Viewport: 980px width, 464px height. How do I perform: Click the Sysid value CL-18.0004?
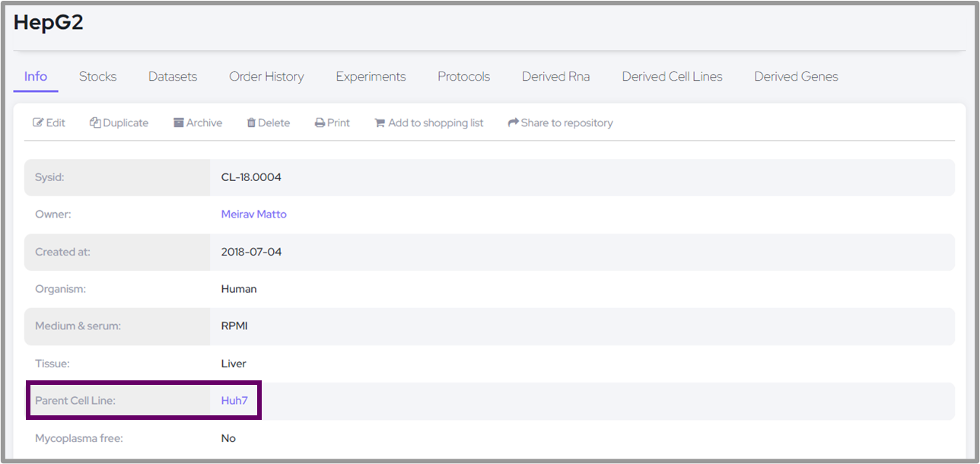point(251,177)
